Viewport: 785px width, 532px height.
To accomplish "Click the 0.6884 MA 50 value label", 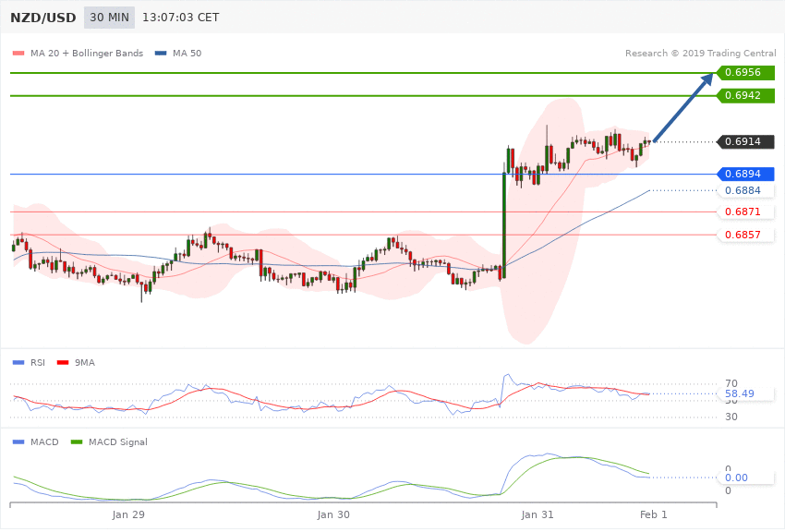I will click(746, 190).
